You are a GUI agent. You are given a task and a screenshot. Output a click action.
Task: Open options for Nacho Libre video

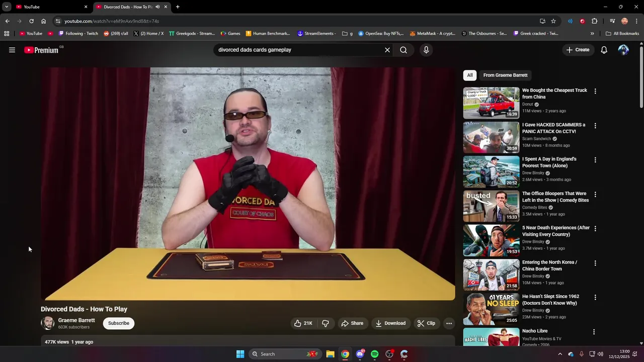594,332
